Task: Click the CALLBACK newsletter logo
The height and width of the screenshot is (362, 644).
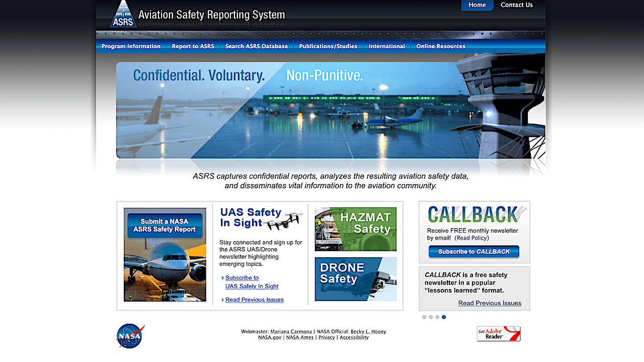Action: [x=474, y=214]
